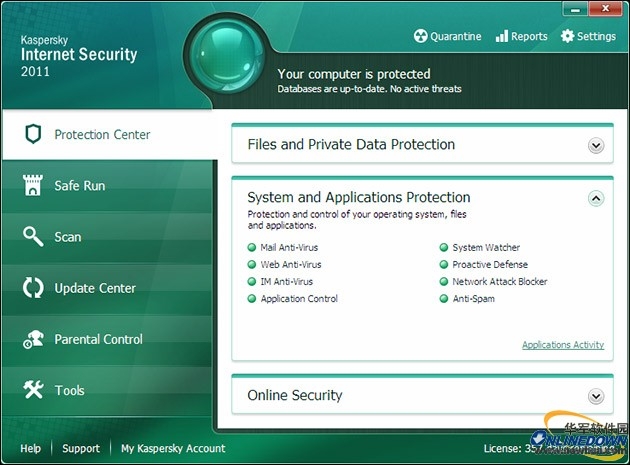Click the Tools wrench icon
The image size is (630, 465).
click(34, 390)
